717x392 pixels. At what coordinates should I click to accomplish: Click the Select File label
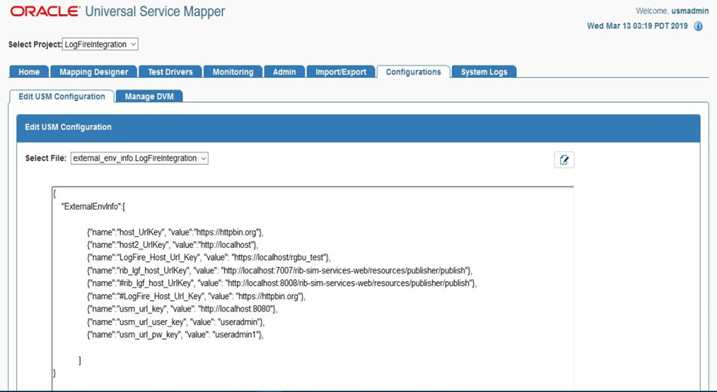46,158
